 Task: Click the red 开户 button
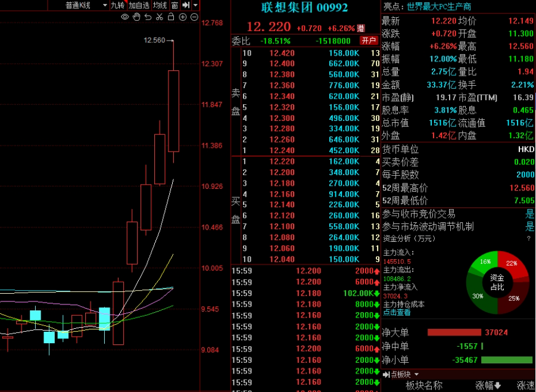[369, 41]
